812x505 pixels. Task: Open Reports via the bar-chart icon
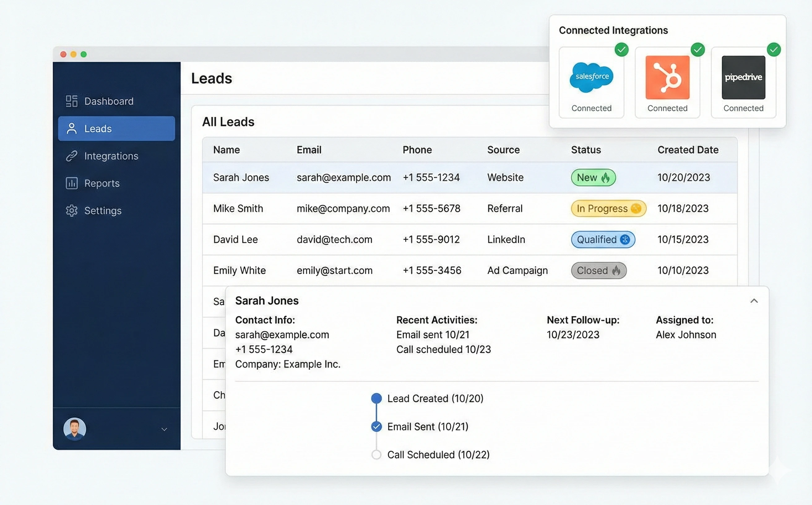coord(71,183)
